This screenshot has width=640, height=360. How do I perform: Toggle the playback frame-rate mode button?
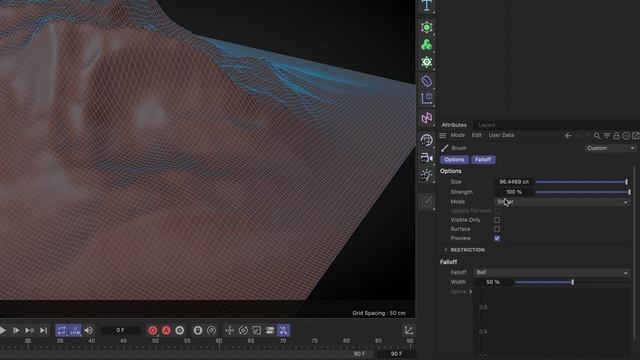pos(75,330)
